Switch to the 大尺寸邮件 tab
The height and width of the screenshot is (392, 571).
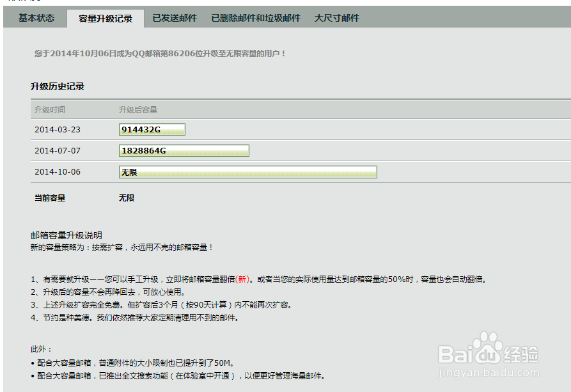[x=337, y=18]
